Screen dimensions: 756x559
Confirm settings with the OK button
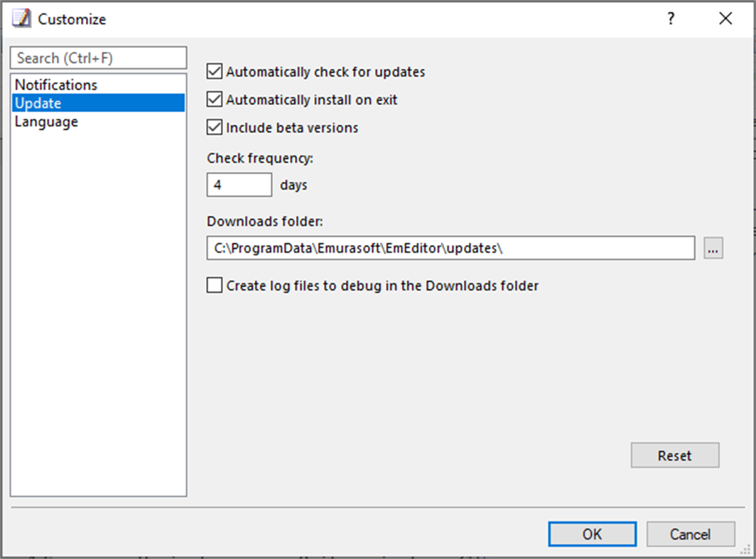(x=591, y=533)
